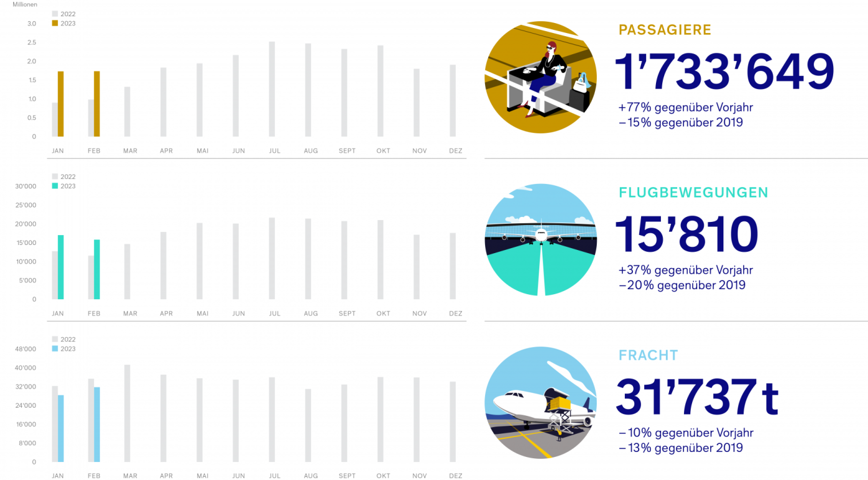This screenshot has height=480, width=868.
Task: Click the grey MAR bar in freight chart
Action: [x=127, y=413]
